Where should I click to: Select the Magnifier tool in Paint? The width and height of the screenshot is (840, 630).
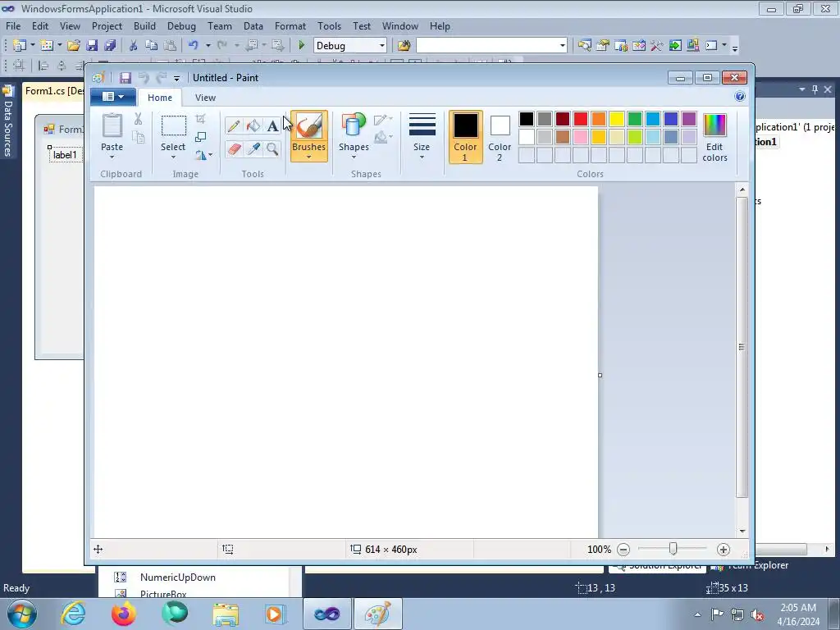(x=272, y=149)
